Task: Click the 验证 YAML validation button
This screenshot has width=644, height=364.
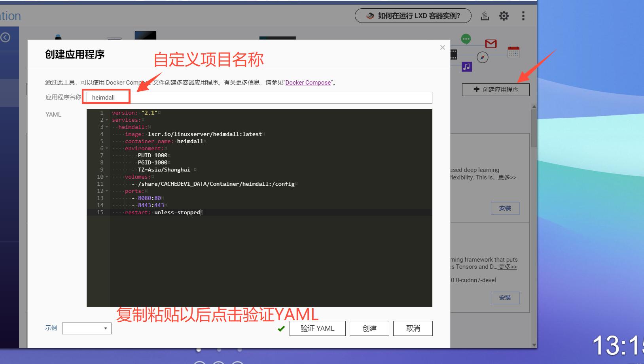Action: (x=317, y=328)
